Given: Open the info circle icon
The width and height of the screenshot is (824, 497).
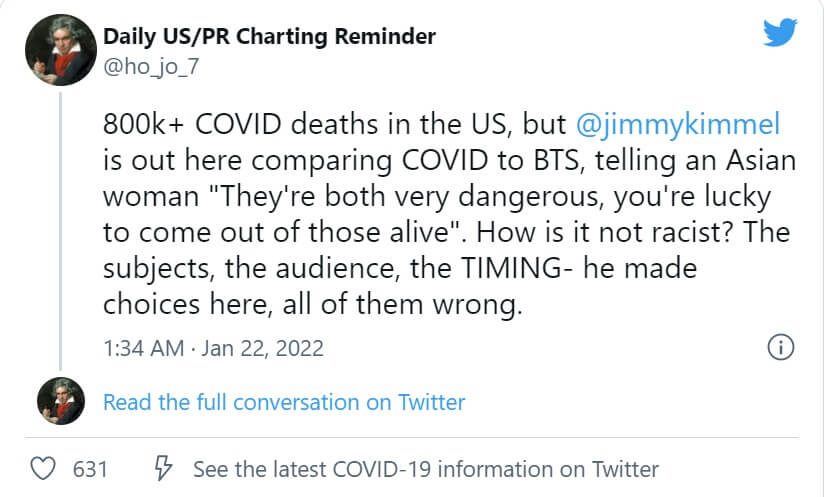Looking at the screenshot, I should [780, 348].
